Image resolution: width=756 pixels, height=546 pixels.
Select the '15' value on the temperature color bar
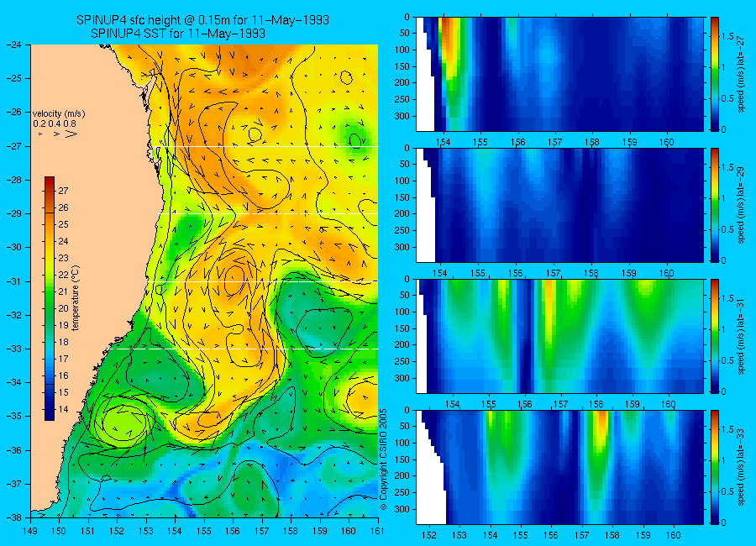click(64, 392)
